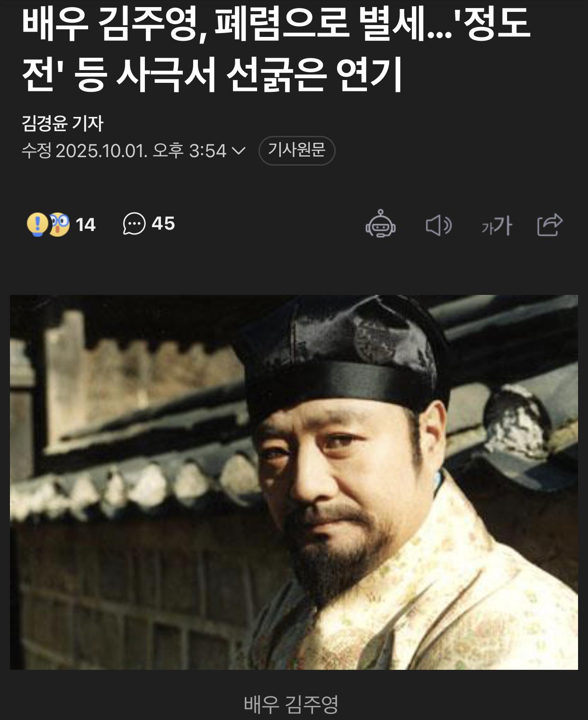Image resolution: width=588 pixels, height=720 pixels.
Task: Open the robot AI summary icon
Action: coord(381,223)
